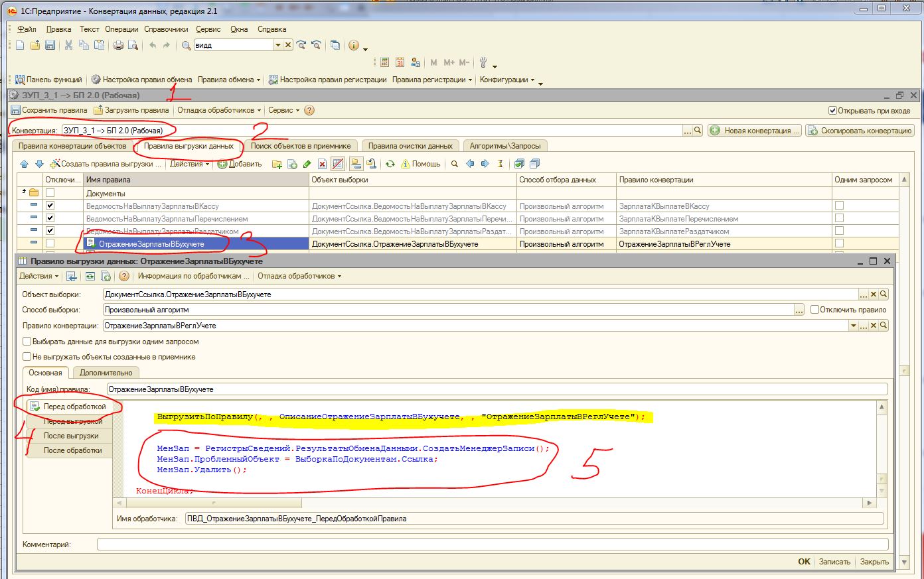Click the New group folder icon in rules toolbar
The height and width of the screenshot is (579, 924).
pyautogui.click(x=277, y=164)
